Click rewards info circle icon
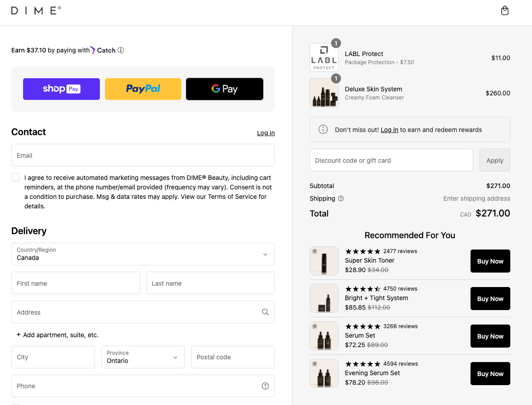The width and height of the screenshot is (532, 405). pos(323,129)
